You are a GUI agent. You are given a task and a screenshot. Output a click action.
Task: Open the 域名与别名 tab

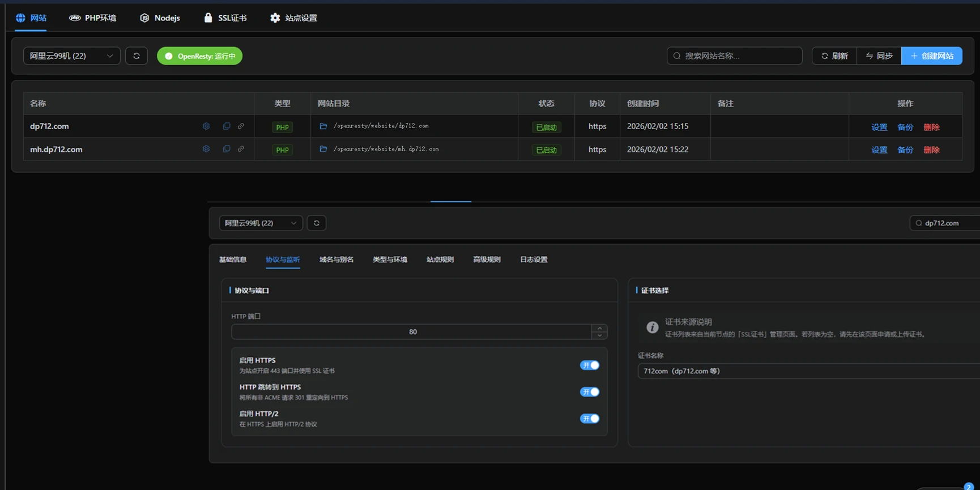pyautogui.click(x=336, y=259)
